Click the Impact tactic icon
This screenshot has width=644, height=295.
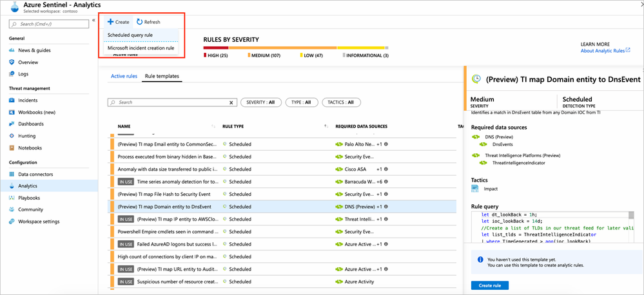click(x=475, y=189)
